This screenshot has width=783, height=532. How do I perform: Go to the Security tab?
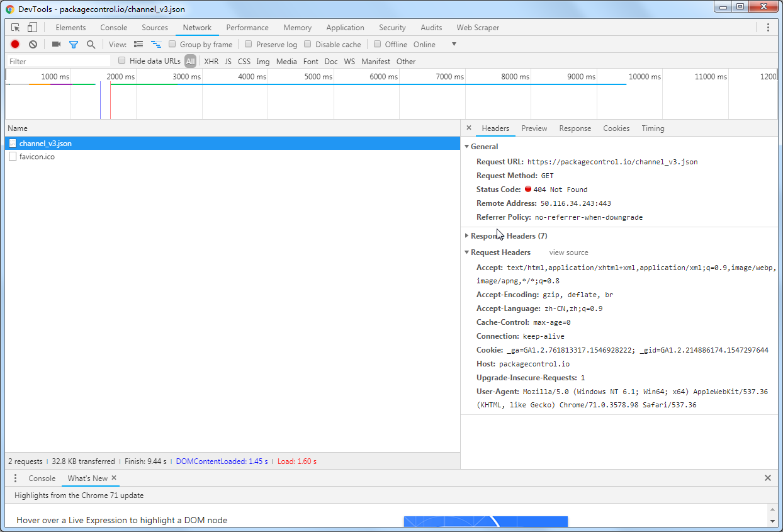tap(392, 28)
